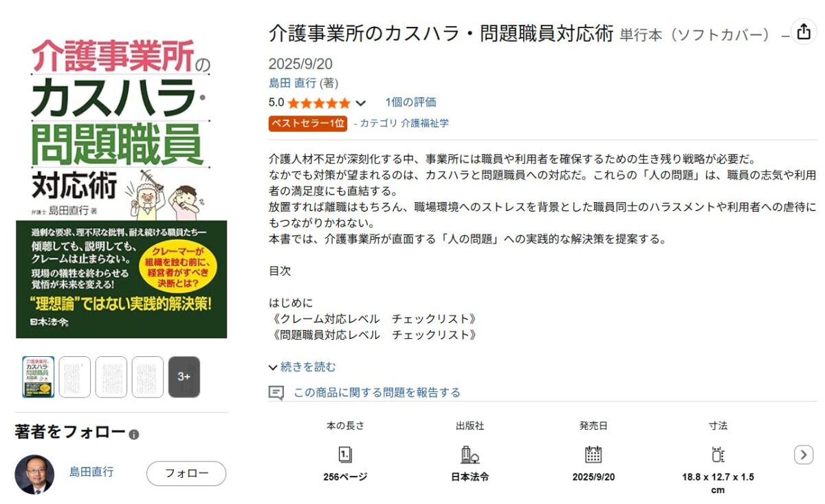Click the author's profile photo
Screen dimensions: 825x504
(34, 474)
